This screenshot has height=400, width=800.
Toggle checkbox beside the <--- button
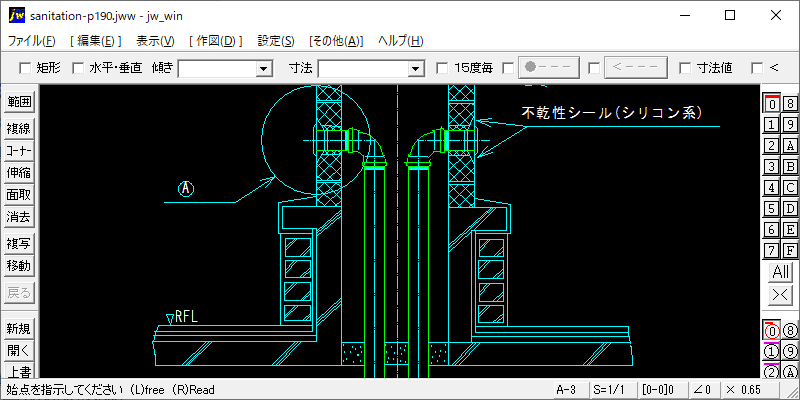(594, 68)
